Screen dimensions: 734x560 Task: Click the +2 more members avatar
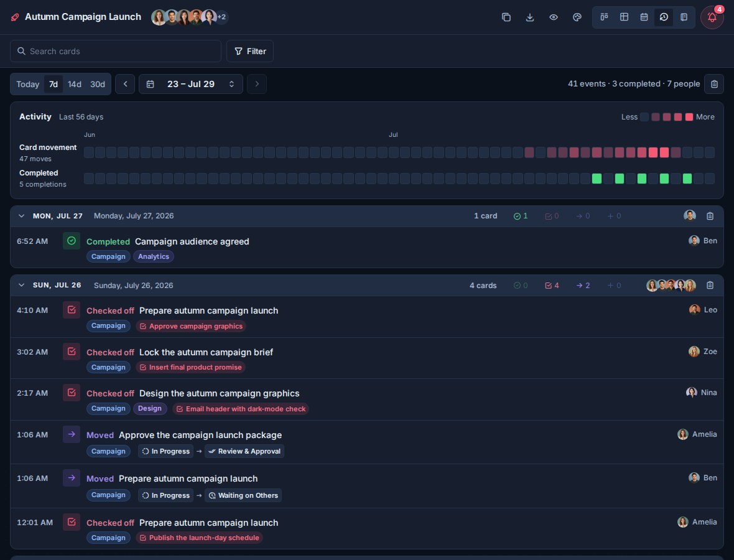[x=221, y=17]
